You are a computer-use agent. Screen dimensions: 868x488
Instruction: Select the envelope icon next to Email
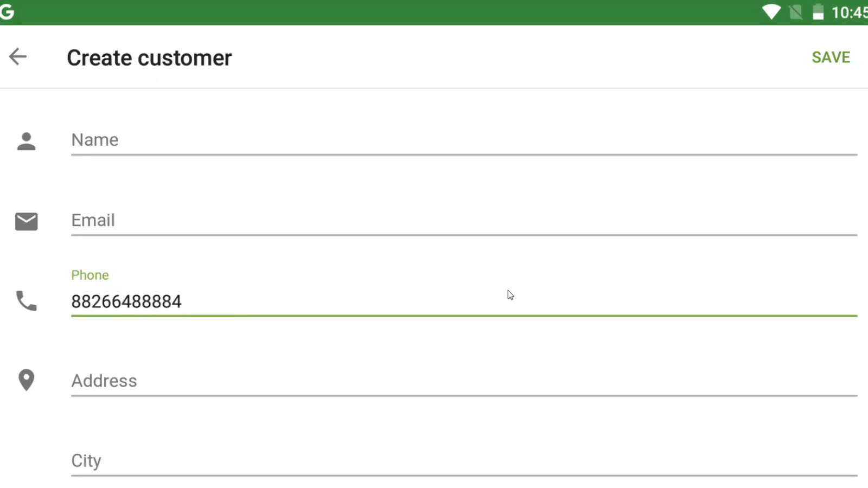tap(26, 221)
